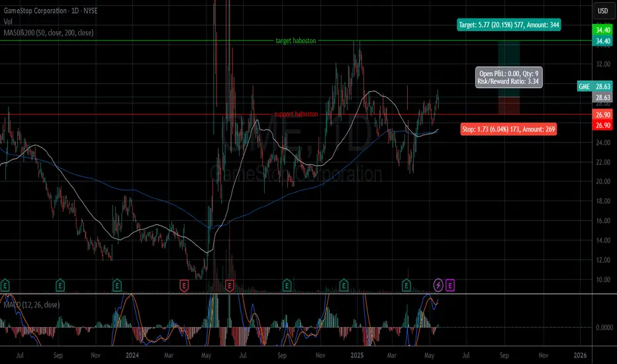Image resolution: width=617 pixels, height=364 pixels.
Task: Select the Vol indicator legend
Action: [8, 22]
